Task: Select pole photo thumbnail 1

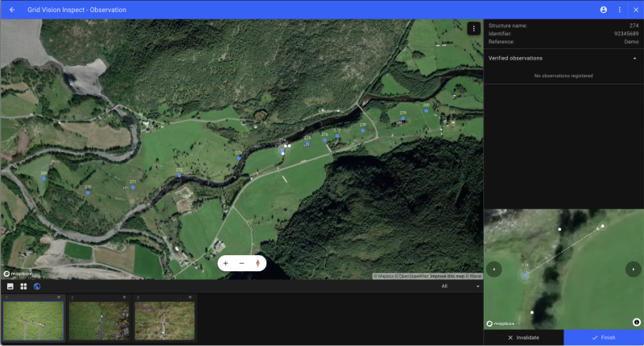Action: click(33, 320)
